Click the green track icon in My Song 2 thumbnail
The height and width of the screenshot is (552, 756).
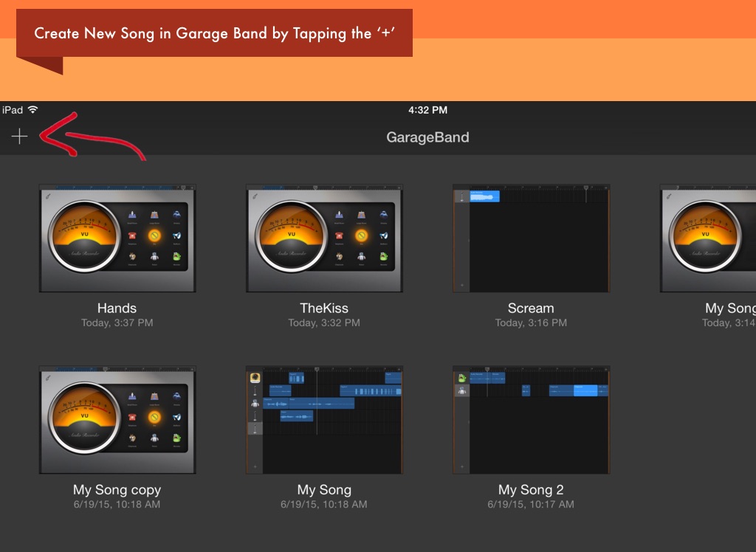coord(462,378)
